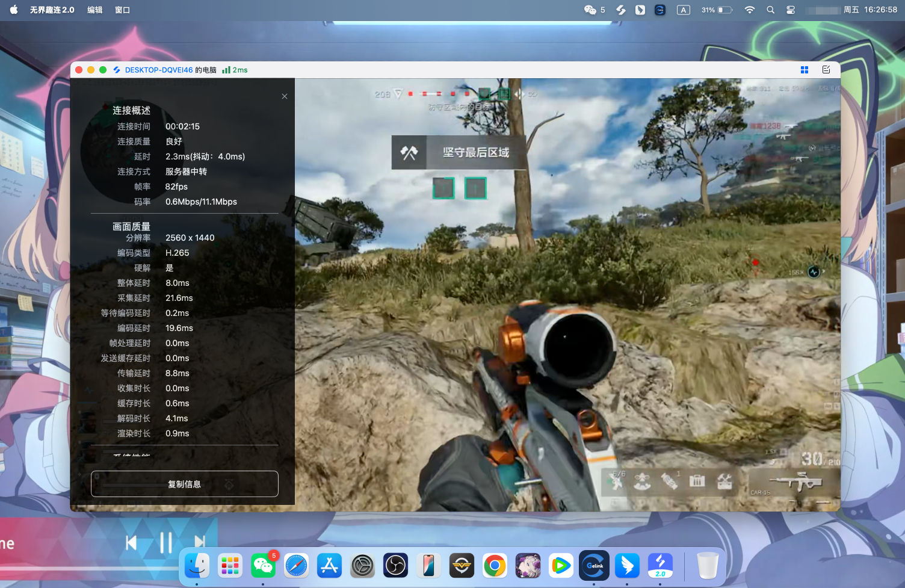Open the Apple menu
905x588 pixels.
coord(14,10)
